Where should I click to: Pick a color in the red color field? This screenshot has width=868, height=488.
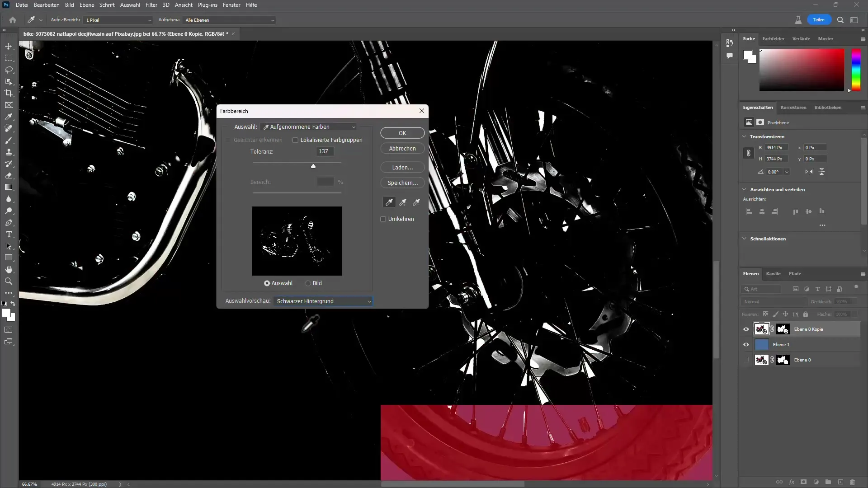click(x=802, y=70)
